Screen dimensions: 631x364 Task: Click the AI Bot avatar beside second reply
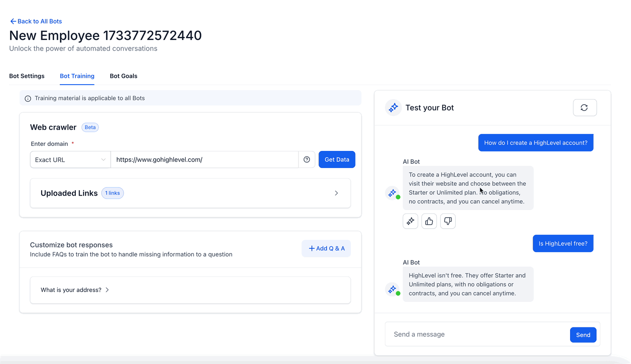393,290
